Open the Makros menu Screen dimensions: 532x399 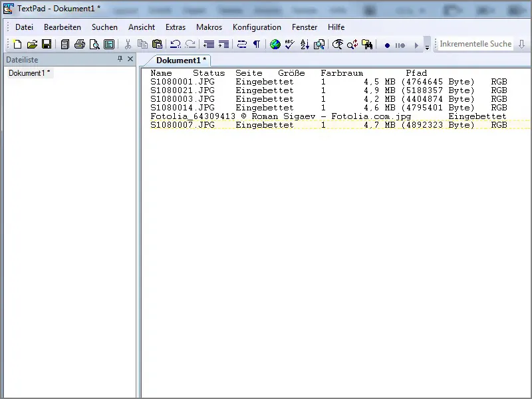[x=209, y=27]
